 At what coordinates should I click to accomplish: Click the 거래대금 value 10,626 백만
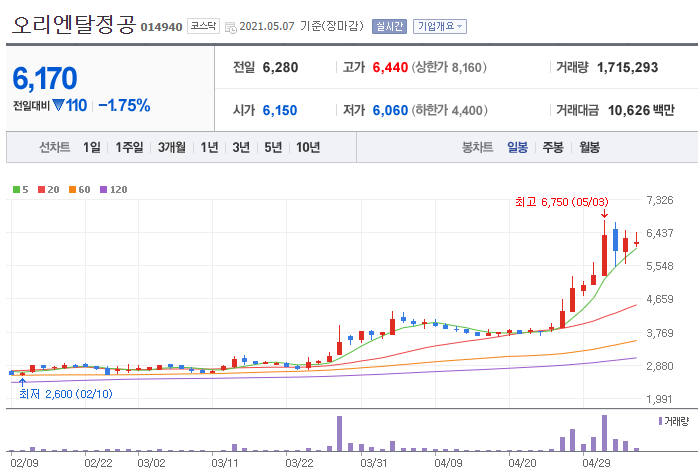[641, 110]
